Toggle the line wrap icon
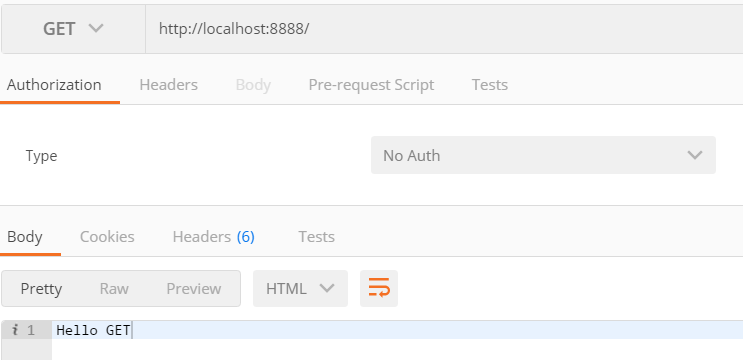The height and width of the screenshot is (360, 743). (x=379, y=288)
